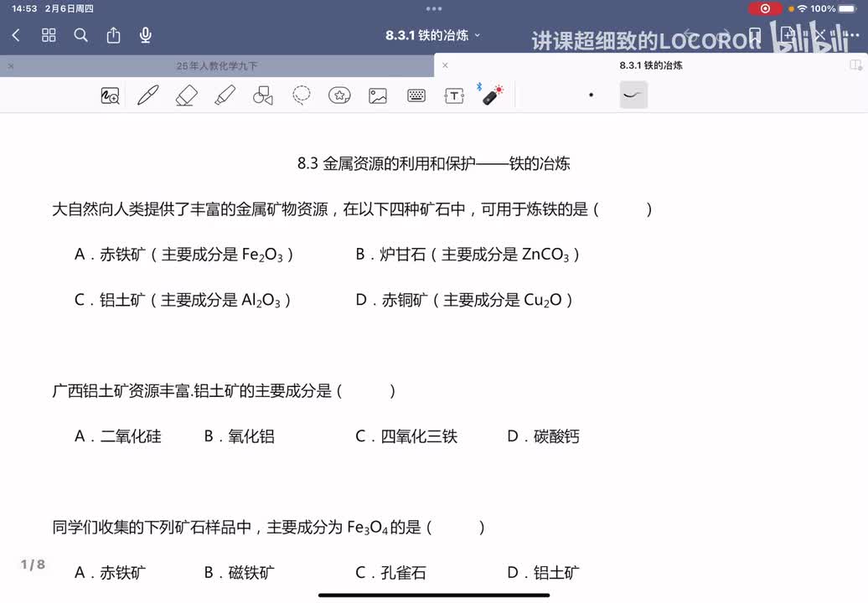
Task: Select option C. 孔雀石
Action: [x=391, y=572]
